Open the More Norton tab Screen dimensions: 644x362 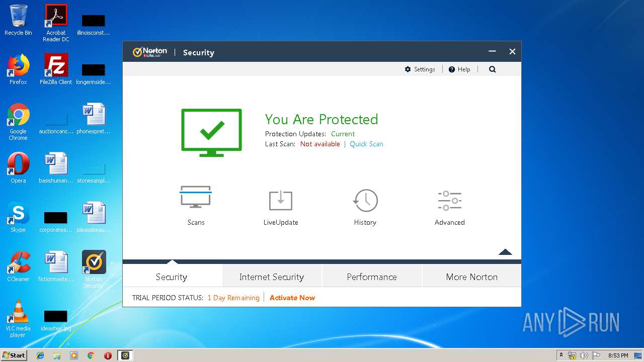[x=472, y=277]
